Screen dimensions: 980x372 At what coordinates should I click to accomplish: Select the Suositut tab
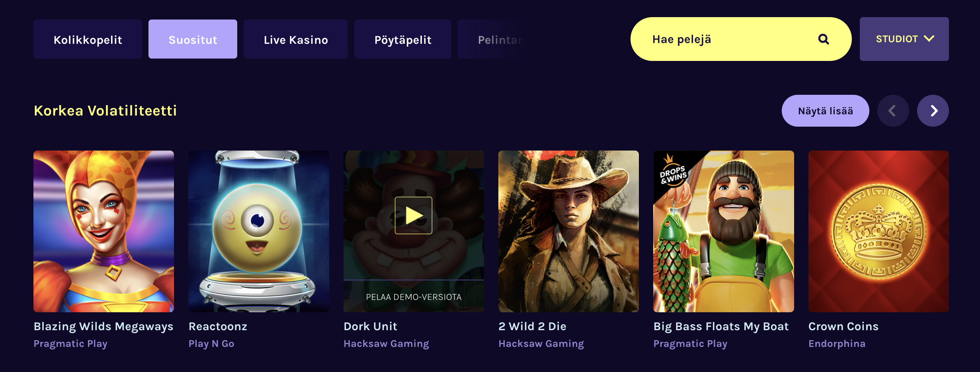point(193,39)
